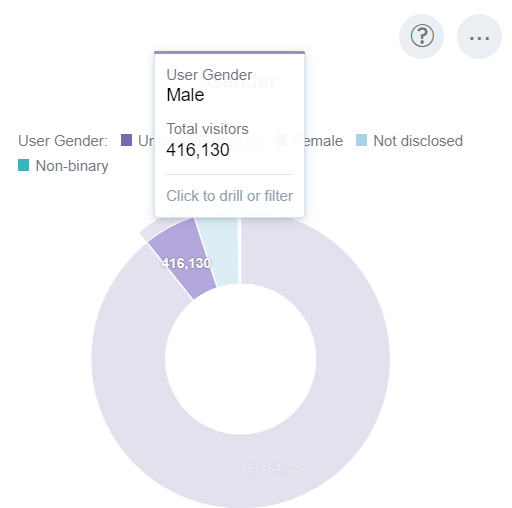
Task: Click the partially hidden Unknown legend label
Action: [x=146, y=141]
